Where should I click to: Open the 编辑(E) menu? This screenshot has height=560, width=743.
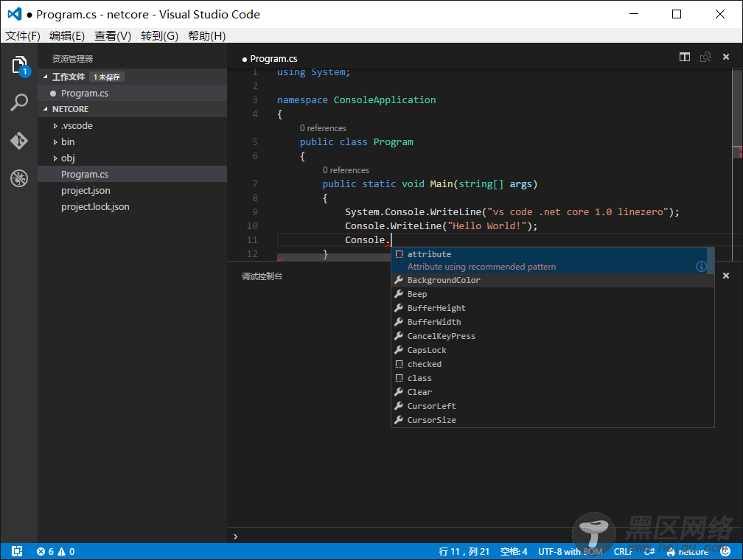pos(67,36)
